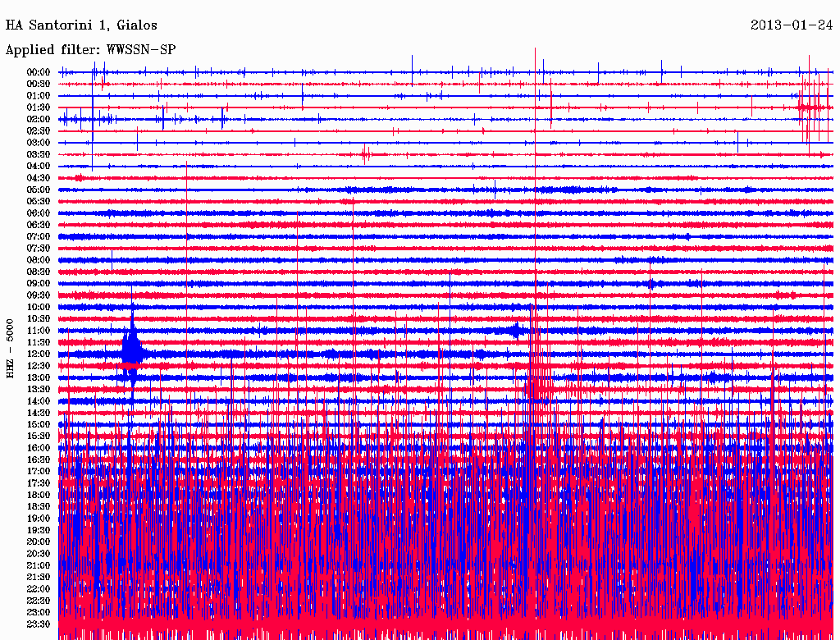Screen dimensions: 840x640
Task: Click the 23:30 time label
Action: tap(39, 624)
